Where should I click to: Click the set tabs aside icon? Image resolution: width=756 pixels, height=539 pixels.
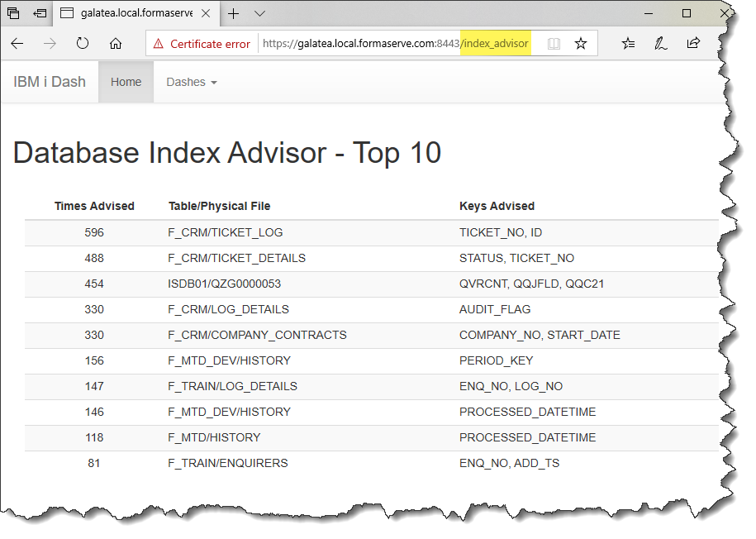(40, 13)
